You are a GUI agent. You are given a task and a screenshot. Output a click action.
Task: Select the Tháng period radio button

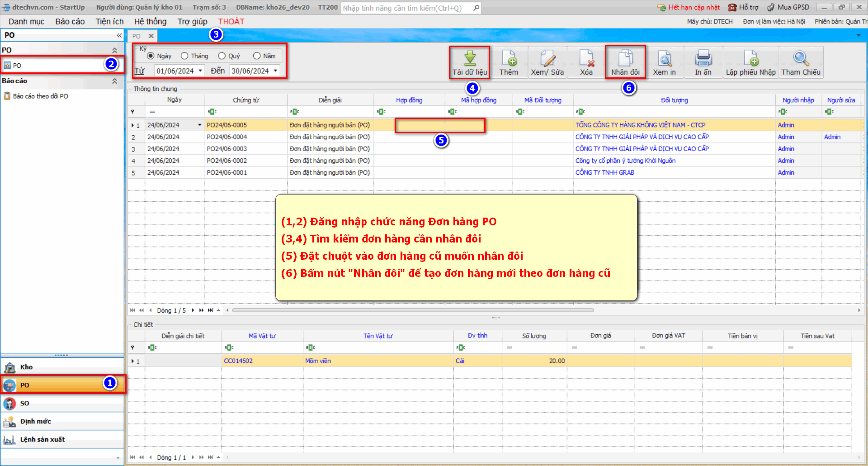(x=184, y=56)
